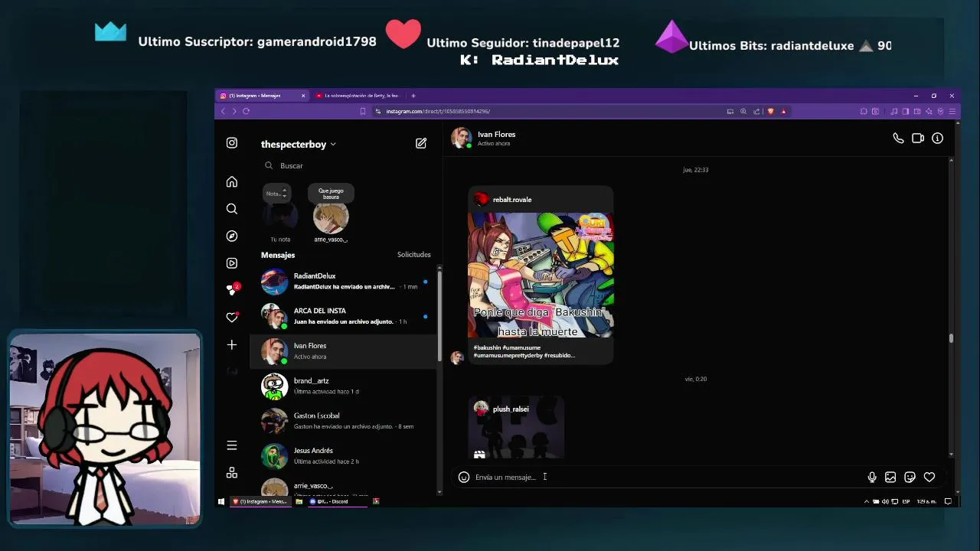Screen dimensions: 980x551
Task: Open Messages icon with red badge
Action: [x=232, y=290]
